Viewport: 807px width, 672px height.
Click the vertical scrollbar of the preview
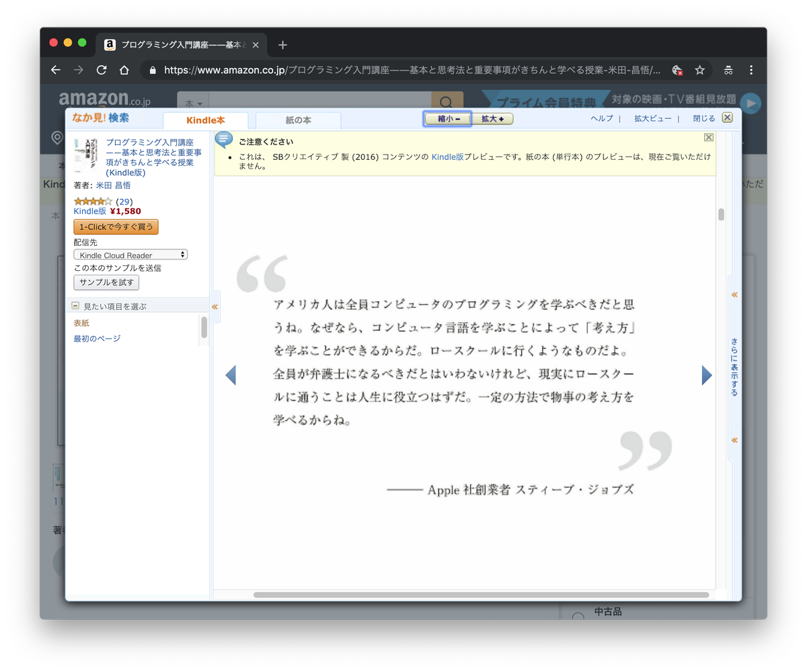click(x=721, y=214)
